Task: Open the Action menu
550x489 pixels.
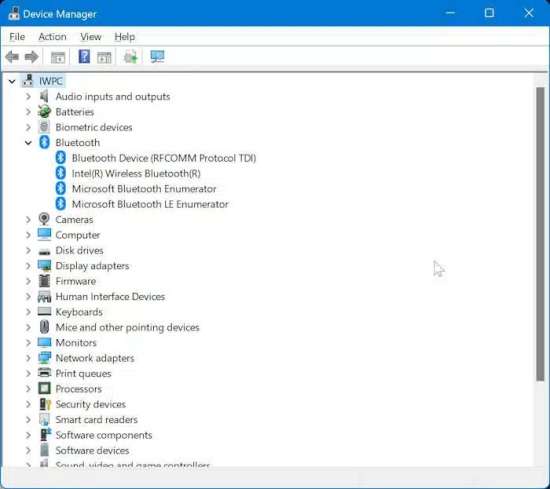Action: coord(52,36)
